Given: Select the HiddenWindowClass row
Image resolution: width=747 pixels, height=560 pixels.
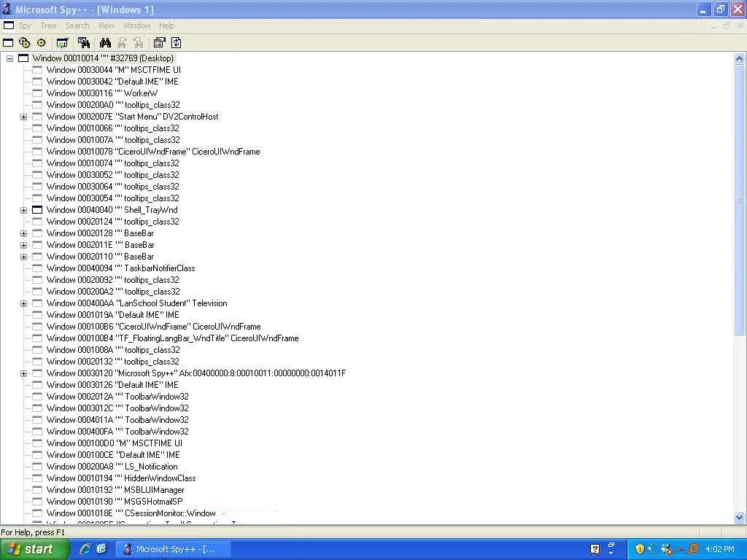Looking at the screenshot, I should (x=121, y=478).
